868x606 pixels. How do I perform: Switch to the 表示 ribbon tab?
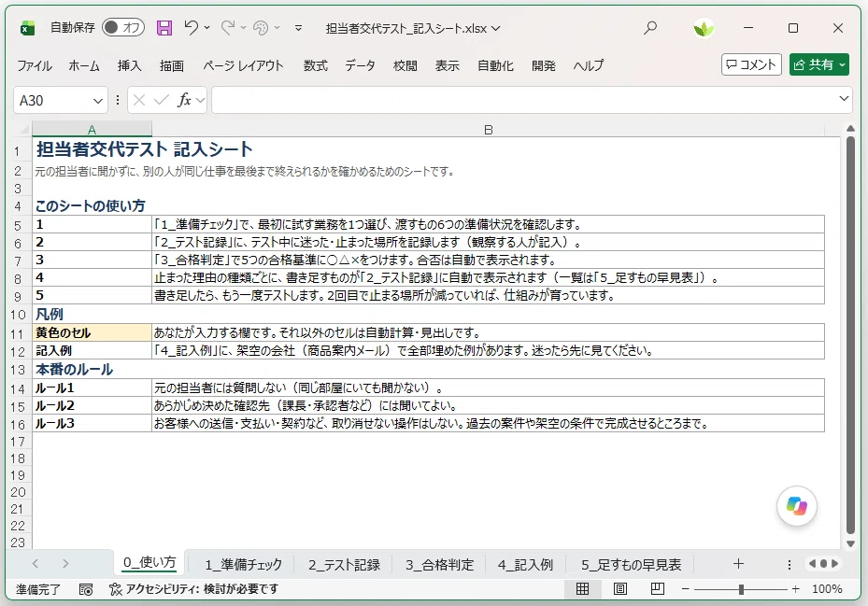[x=448, y=65]
